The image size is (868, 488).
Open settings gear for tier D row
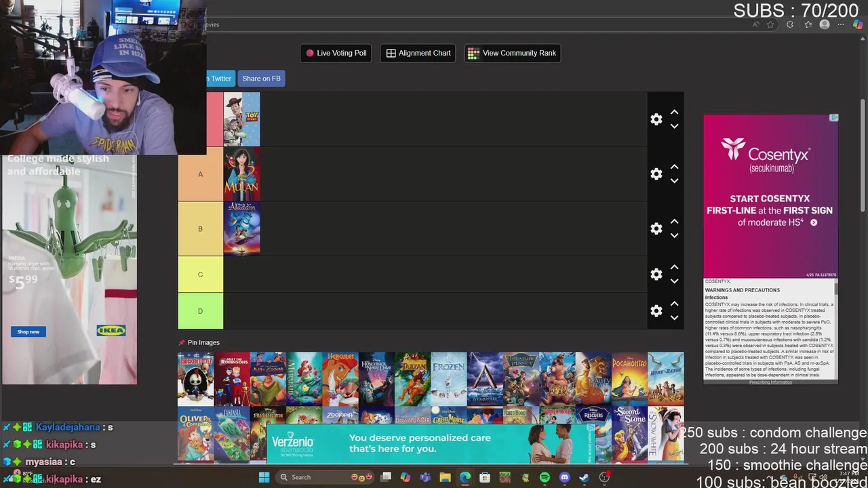pos(656,311)
